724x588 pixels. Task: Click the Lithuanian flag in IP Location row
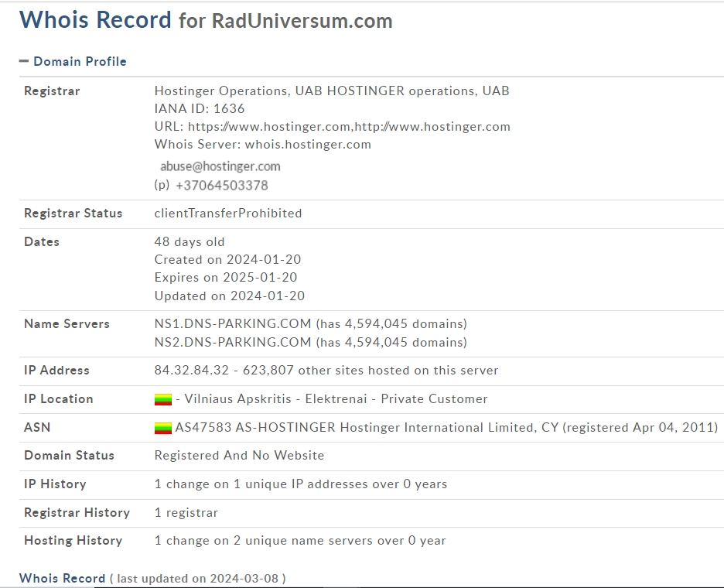tap(163, 399)
